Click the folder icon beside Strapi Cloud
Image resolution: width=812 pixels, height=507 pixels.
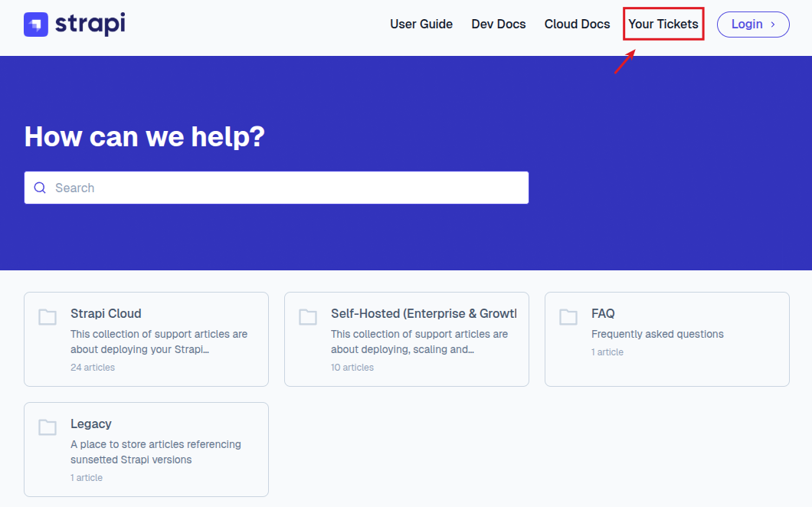click(x=47, y=316)
